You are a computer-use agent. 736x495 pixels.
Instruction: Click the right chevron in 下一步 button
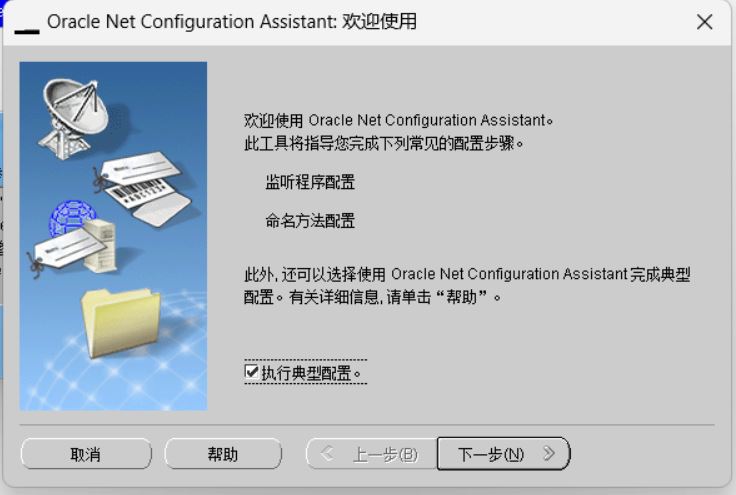(x=548, y=453)
